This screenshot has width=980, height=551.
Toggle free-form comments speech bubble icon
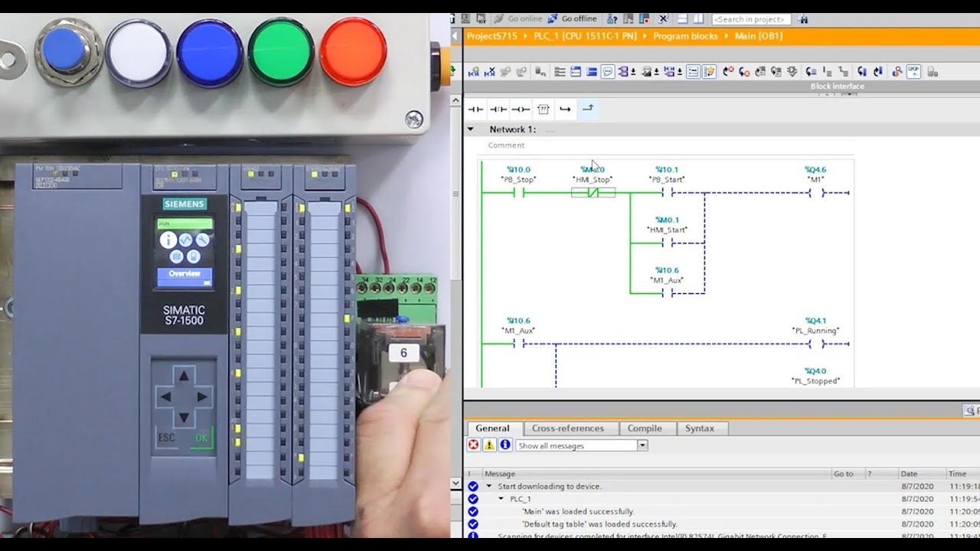[608, 71]
